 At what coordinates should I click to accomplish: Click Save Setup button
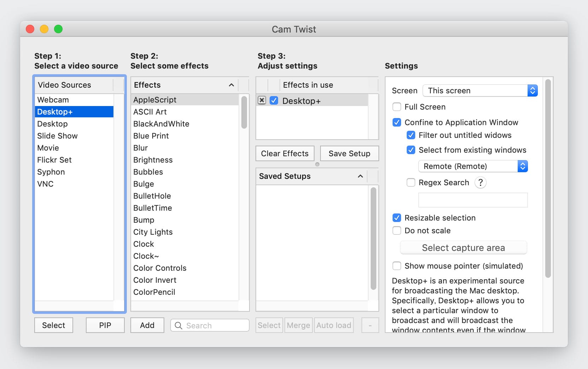click(349, 153)
